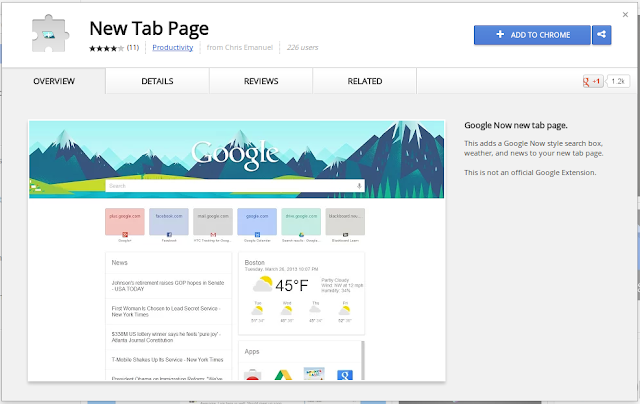Click the preview Apps panel scrollbar
The width and height of the screenshot is (640, 404).
point(363,361)
